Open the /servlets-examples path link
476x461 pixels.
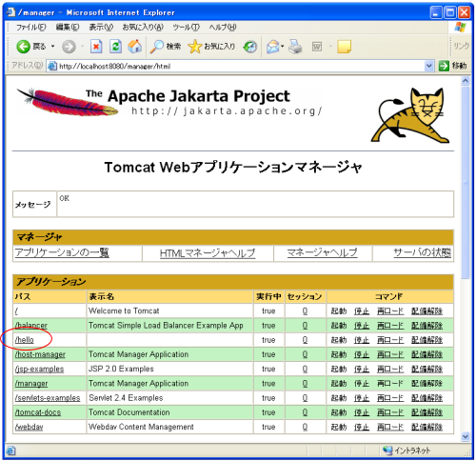(x=48, y=398)
